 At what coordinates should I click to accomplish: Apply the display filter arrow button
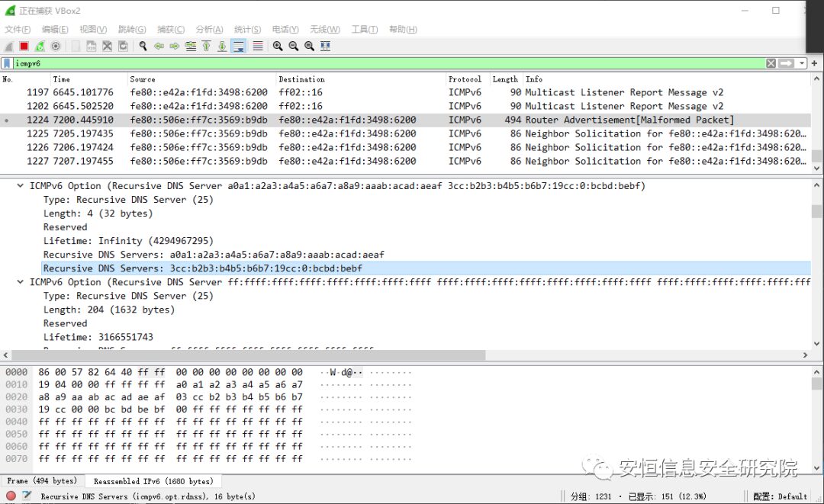pyautogui.click(x=786, y=63)
